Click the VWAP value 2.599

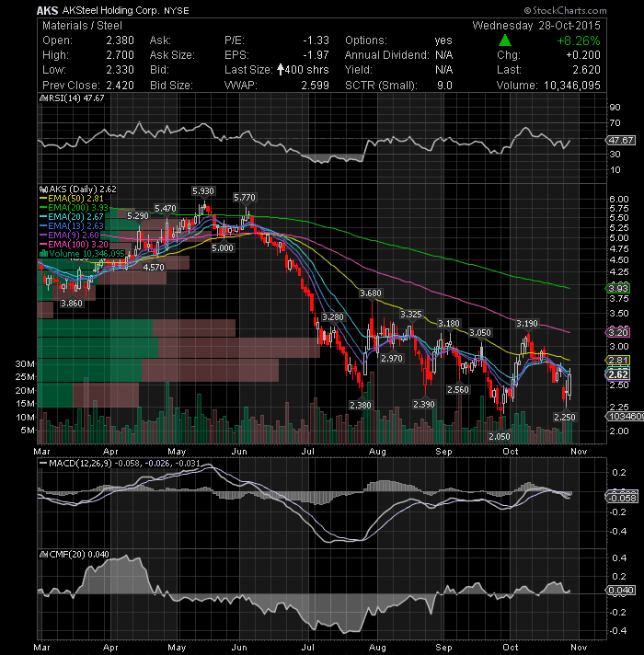coord(316,86)
